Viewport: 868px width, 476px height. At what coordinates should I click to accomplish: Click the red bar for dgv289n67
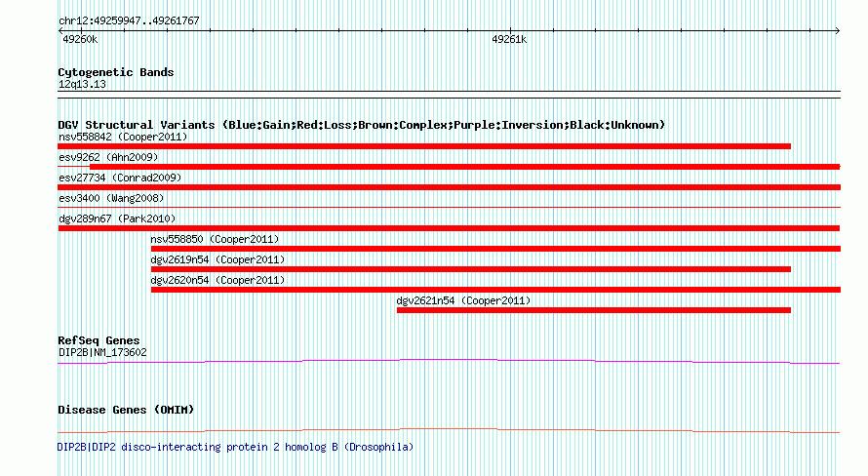point(449,228)
